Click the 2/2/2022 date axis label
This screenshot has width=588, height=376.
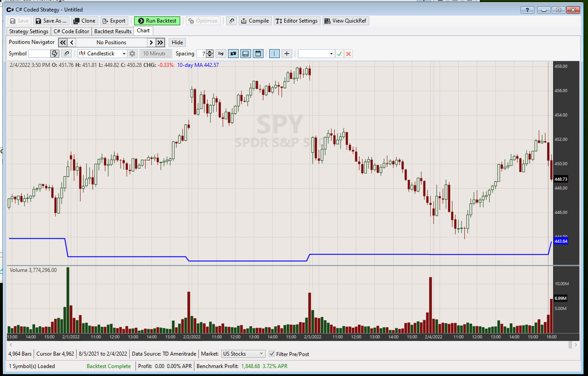pos(192,337)
